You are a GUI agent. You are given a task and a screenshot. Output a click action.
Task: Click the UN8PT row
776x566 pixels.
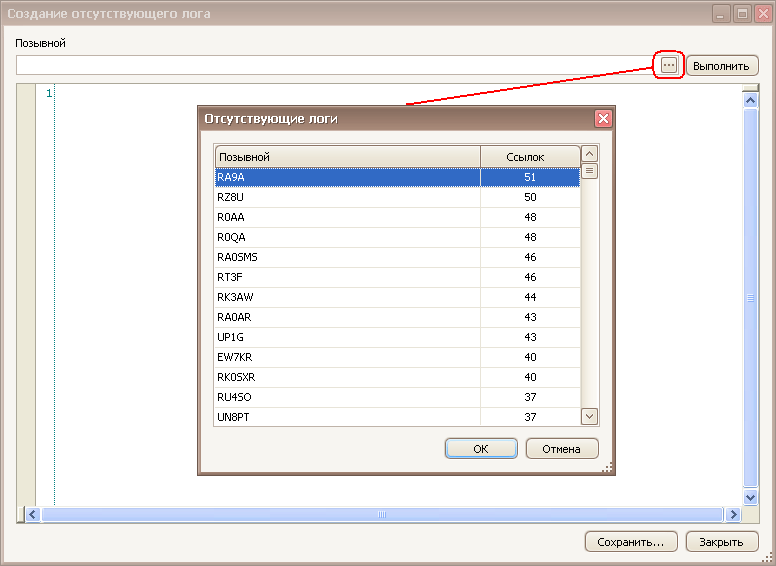[x=347, y=417]
